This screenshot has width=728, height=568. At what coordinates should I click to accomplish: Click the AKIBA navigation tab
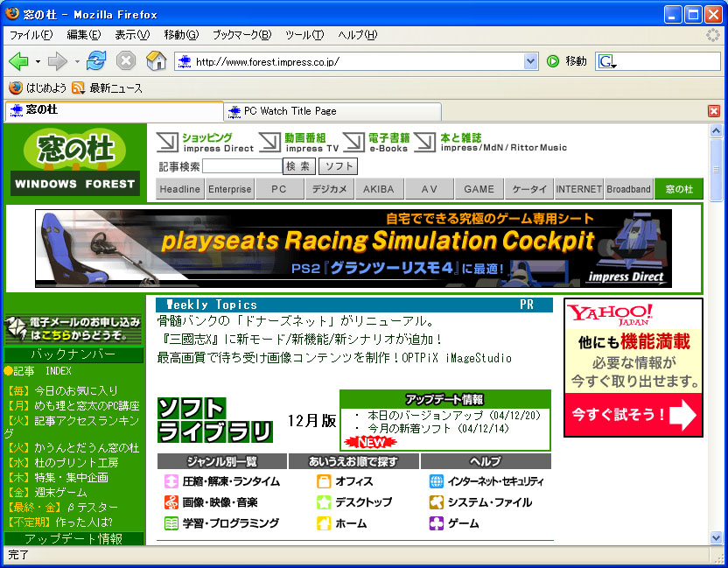pyautogui.click(x=379, y=189)
